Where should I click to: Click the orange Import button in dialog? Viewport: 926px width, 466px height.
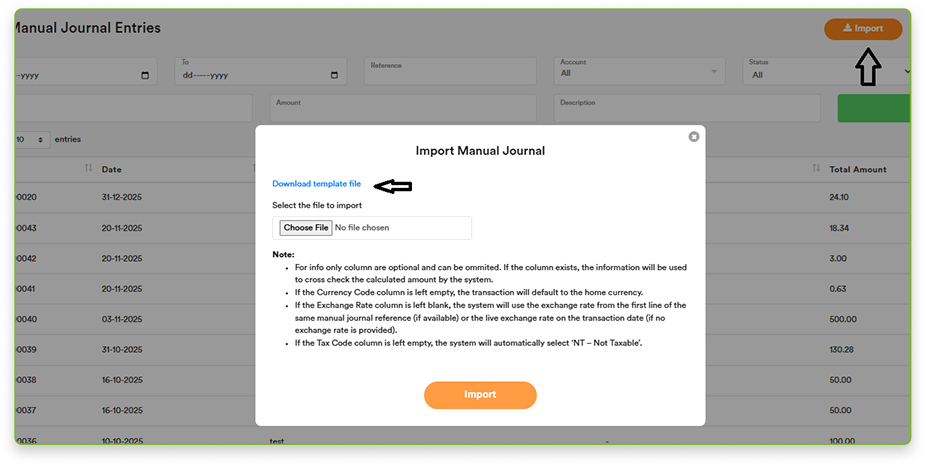pos(480,395)
